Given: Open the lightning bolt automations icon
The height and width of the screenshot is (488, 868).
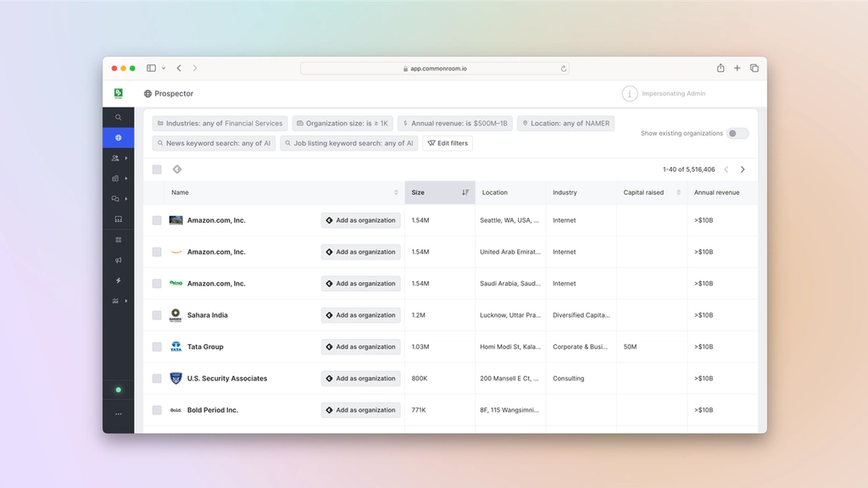Looking at the screenshot, I should (x=118, y=280).
